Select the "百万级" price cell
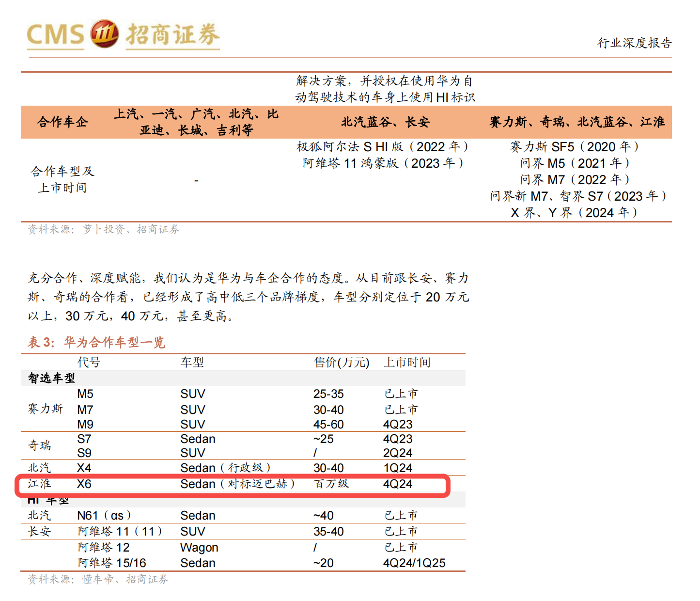Image resolution: width=700 pixels, height=601 pixels. pos(331,484)
